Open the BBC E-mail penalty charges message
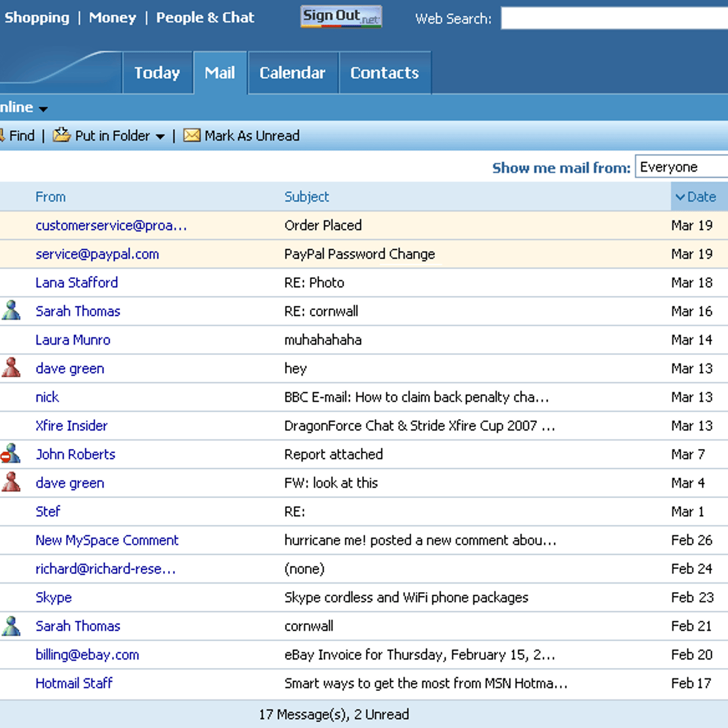 tap(416, 397)
